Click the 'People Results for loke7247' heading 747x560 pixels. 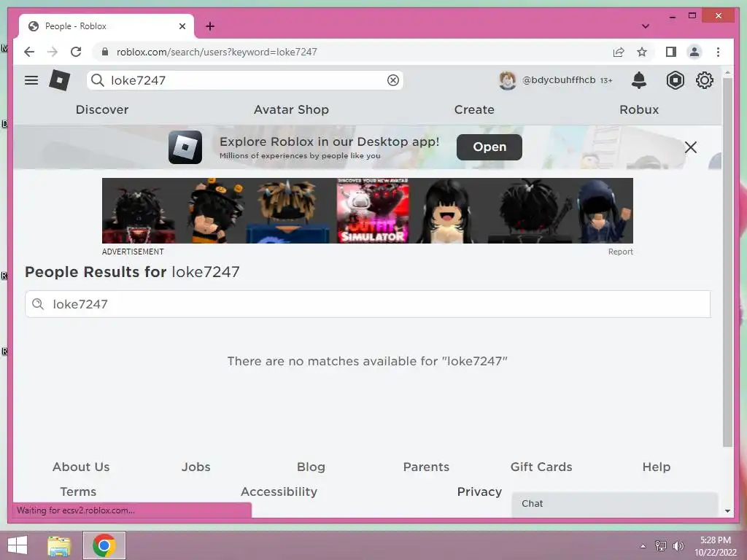(132, 272)
